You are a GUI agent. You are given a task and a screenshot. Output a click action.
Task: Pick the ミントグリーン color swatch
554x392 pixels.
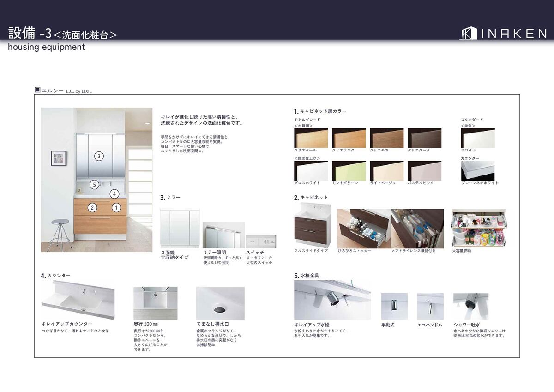pos(349,171)
